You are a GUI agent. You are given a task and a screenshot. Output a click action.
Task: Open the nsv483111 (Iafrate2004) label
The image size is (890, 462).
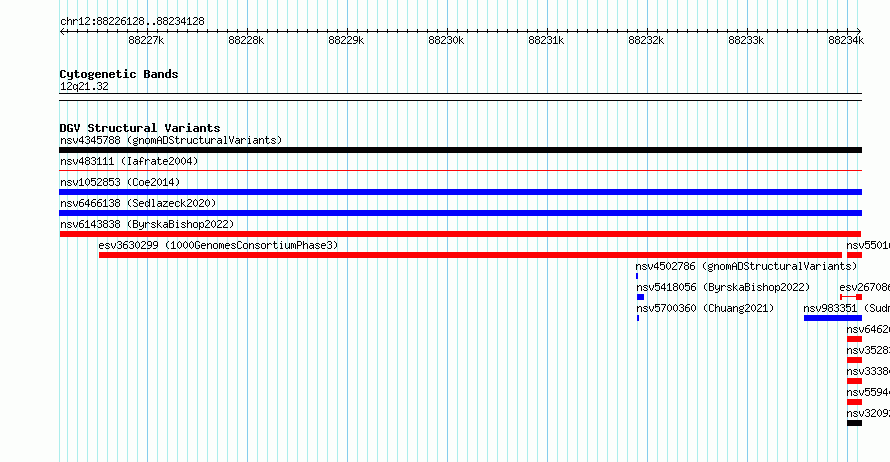129,161
